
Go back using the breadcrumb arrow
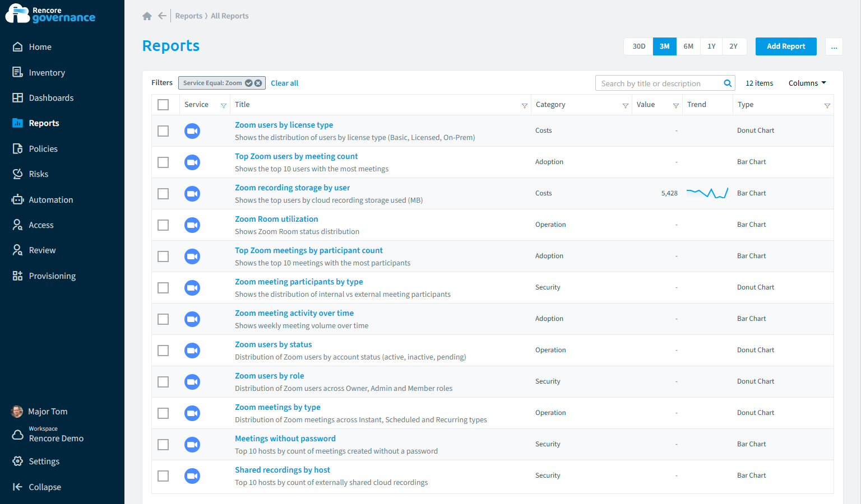click(x=163, y=16)
